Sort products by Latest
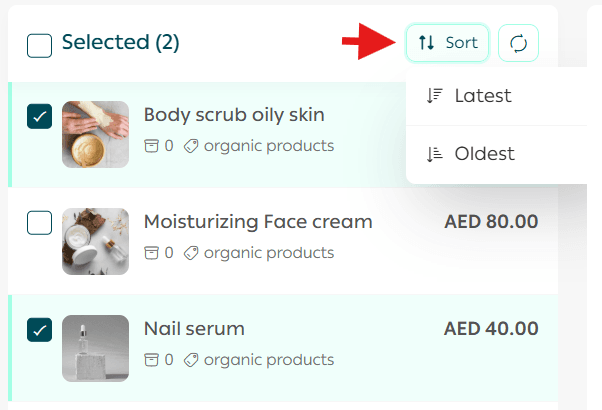The height and width of the screenshot is (410, 602). pos(482,96)
